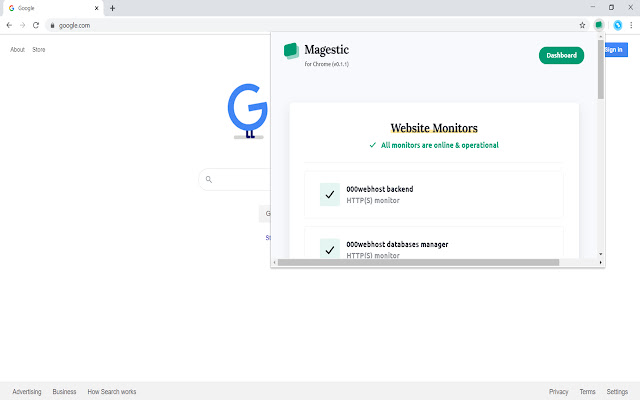Bookmark this page with the star icon
This screenshot has width=640, height=400.
(x=582, y=25)
